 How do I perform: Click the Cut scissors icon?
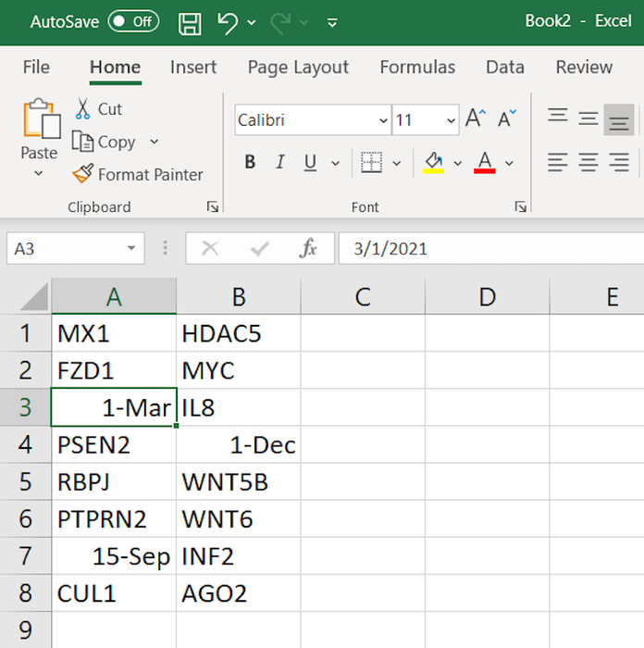pos(83,109)
